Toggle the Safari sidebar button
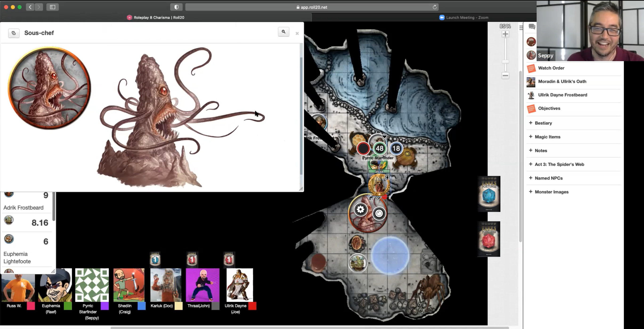The image size is (644, 329). [53, 7]
